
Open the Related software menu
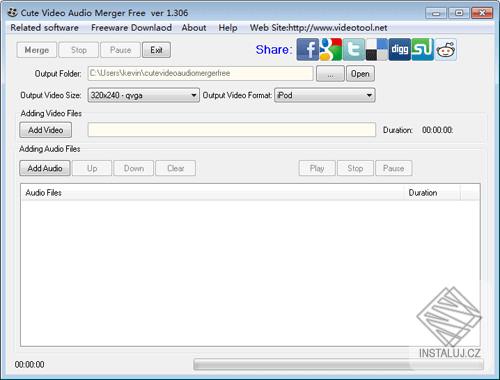click(44, 28)
